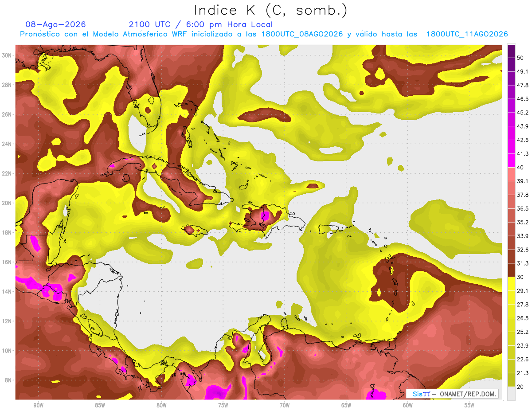
Task: Click the color bar value "31.3"
Action: [523, 264]
